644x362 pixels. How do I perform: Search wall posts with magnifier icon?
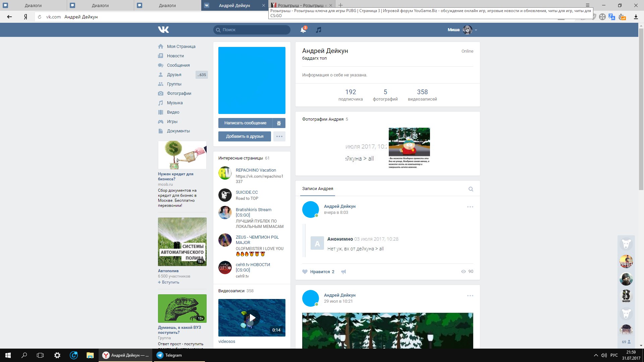(x=471, y=189)
